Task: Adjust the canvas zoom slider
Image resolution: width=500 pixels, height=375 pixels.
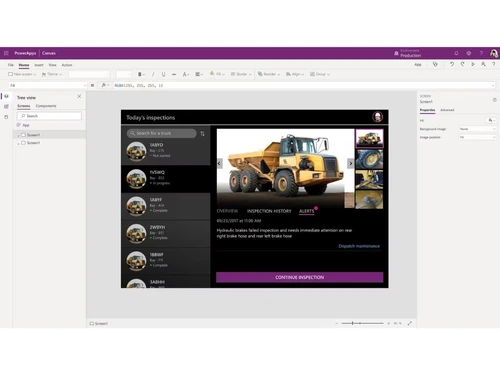Action: (362, 323)
